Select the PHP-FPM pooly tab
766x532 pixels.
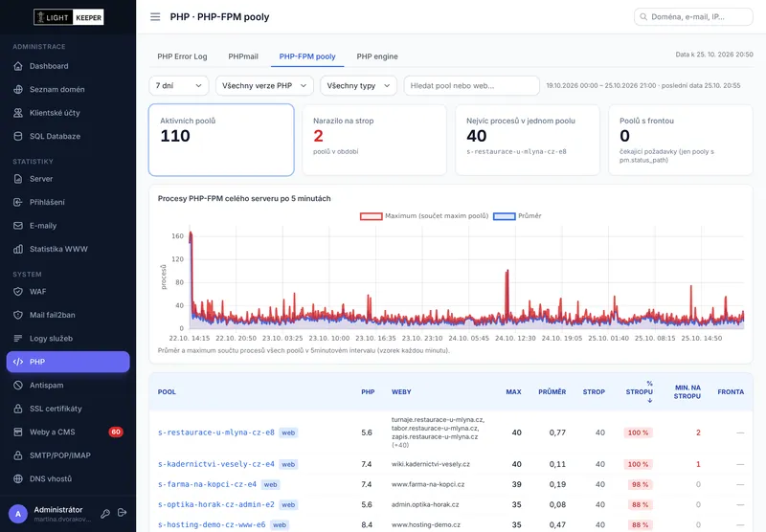tap(307, 56)
